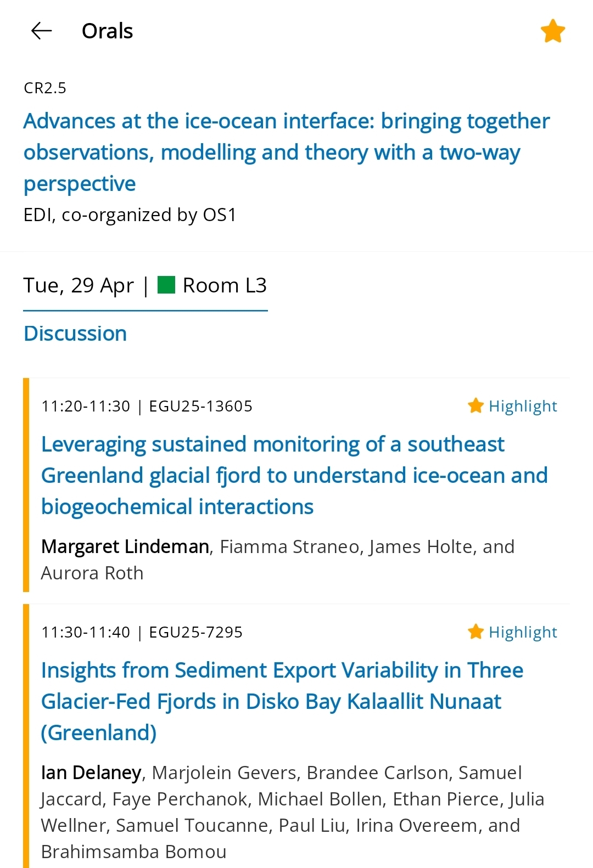Viewport: 593px width, 868px height.
Task: Open the Advances at the ice-ocean interface session
Action: pos(286,152)
